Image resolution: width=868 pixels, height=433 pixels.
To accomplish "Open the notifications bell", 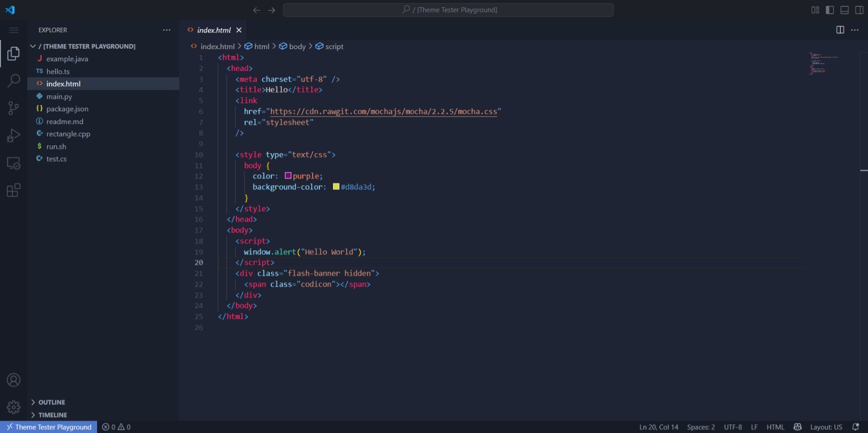I will (x=856, y=427).
